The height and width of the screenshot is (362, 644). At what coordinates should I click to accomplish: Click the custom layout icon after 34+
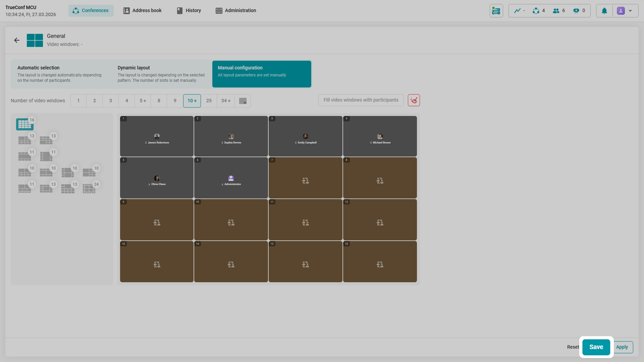[x=243, y=101]
